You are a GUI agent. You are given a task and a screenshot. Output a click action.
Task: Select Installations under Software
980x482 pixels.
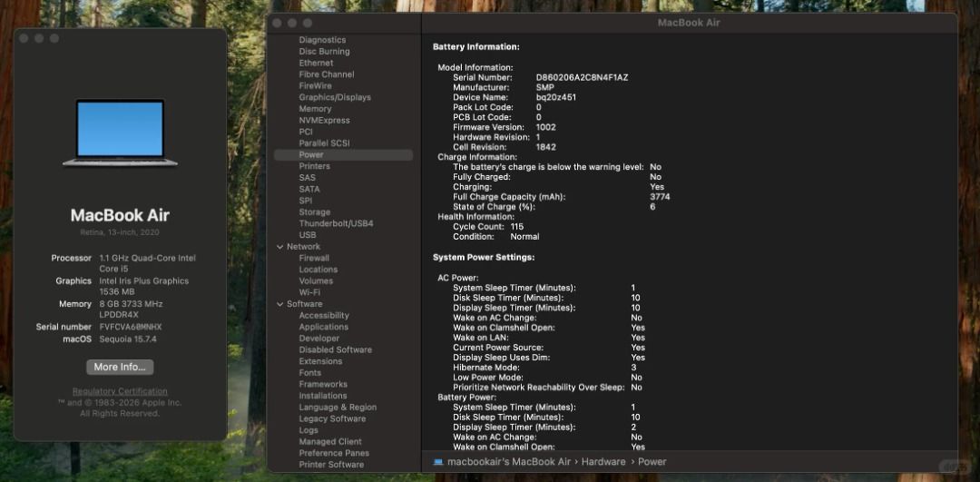(x=322, y=396)
